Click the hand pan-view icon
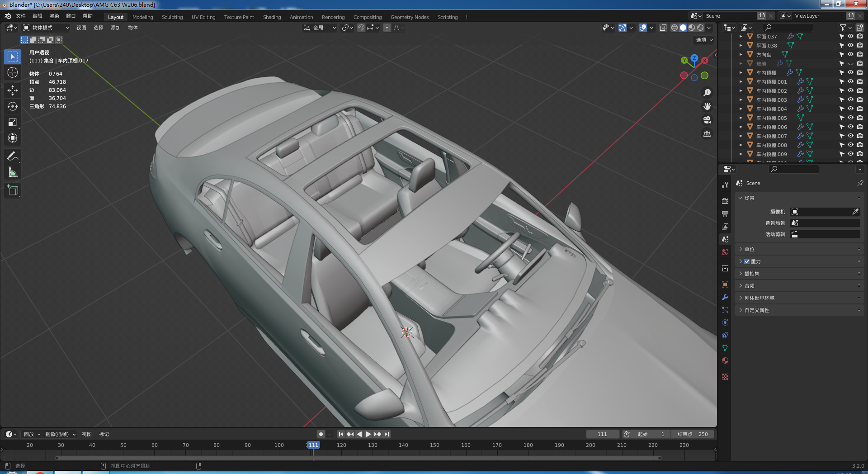The image size is (868, 474). pyautogui.click(x=707, y=106)
